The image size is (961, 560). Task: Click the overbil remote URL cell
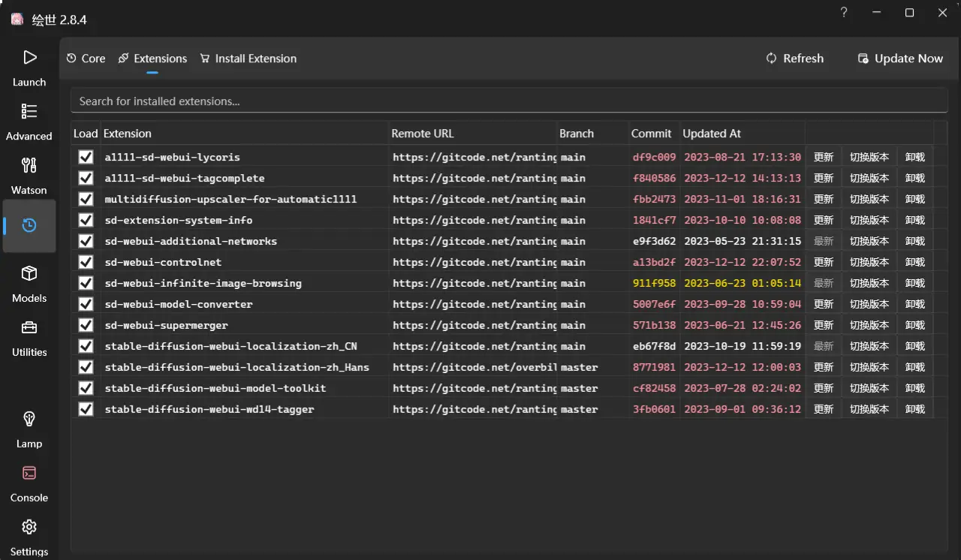474,367
